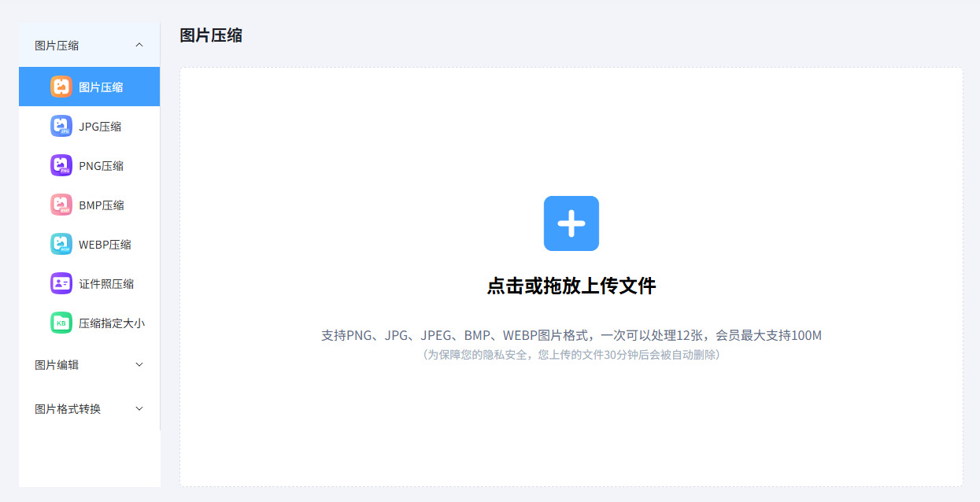Click the orange 图片压缩 sidebar icon
This screenshot has width=980, height=502.
pyautogui.click(x=61, y=87)
